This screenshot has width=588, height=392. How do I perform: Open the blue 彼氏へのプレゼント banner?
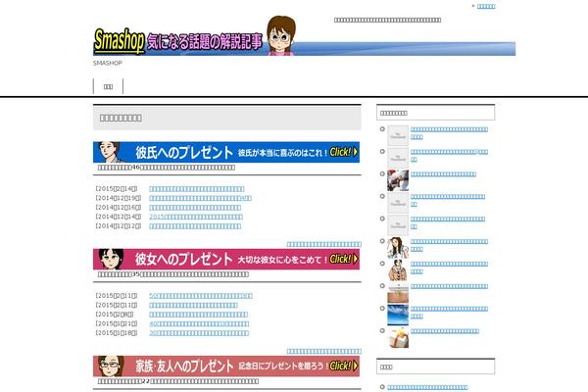pos(226,152)
